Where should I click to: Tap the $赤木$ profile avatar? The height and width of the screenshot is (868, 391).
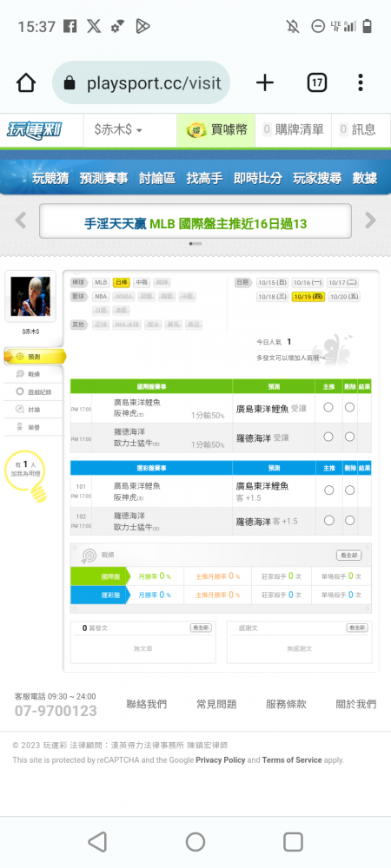[30, 296]
